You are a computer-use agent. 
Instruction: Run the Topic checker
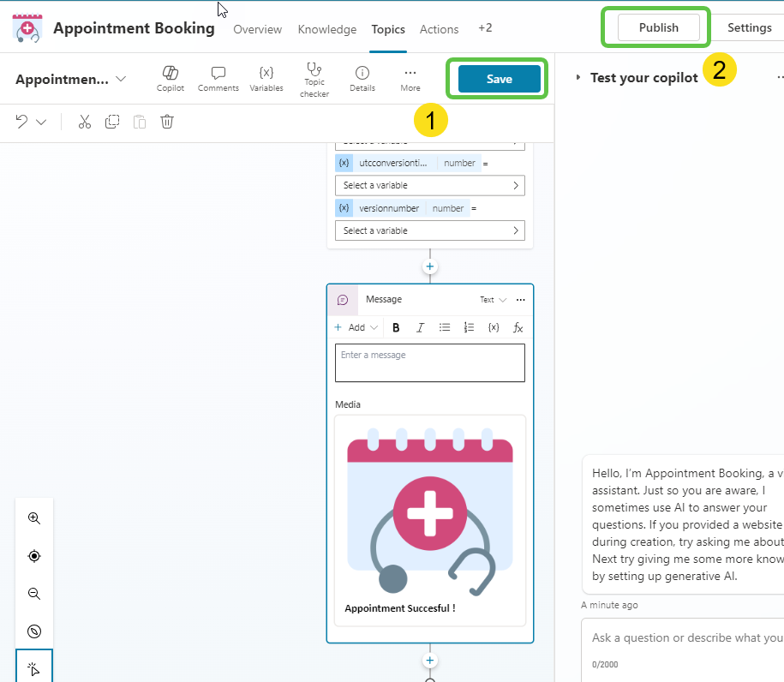[x=314, y=79]
